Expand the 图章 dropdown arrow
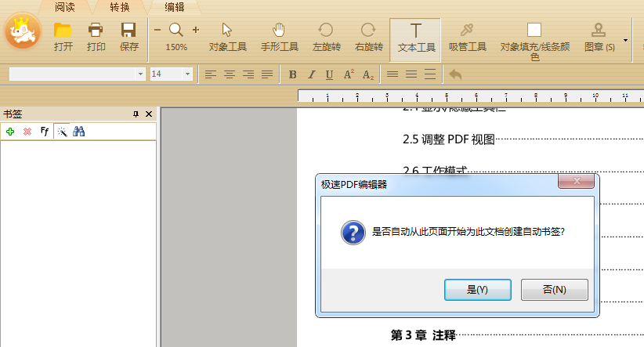 (625, 40)
